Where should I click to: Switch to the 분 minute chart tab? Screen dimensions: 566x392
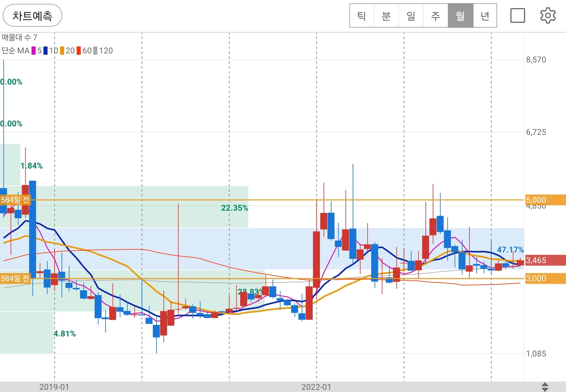tap(386, 16)
